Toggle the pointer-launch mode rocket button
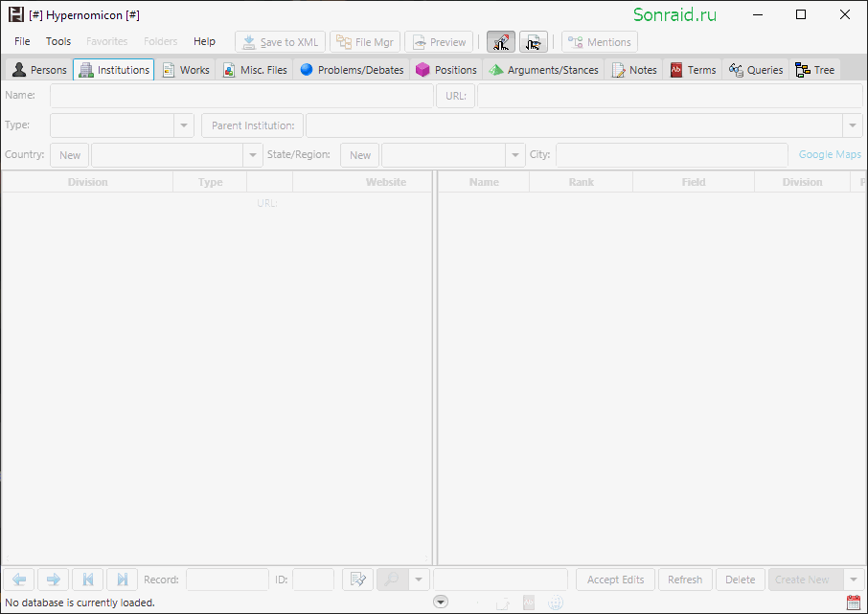 pyautogui.click(x=500, y=42)
